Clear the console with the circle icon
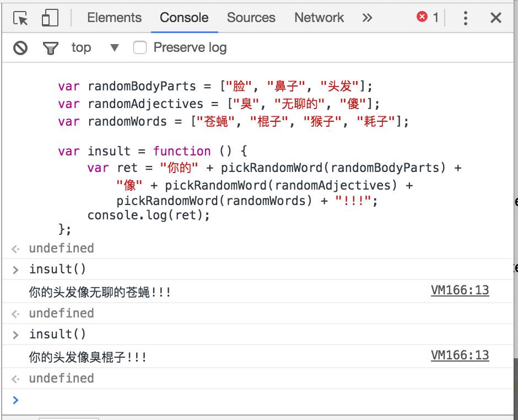This screenshot has width=518, height=420. [x=20, y=48]
